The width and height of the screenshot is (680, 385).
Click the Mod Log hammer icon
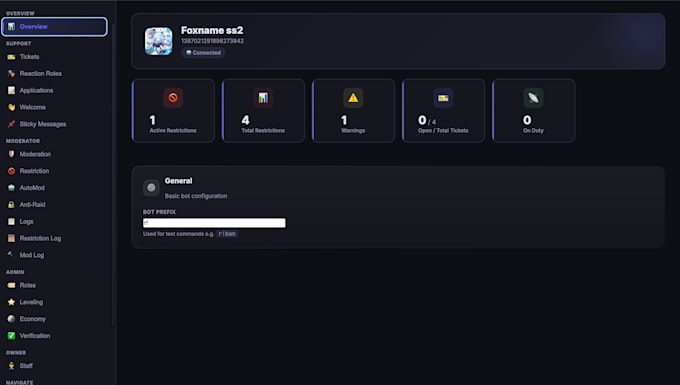11,254
